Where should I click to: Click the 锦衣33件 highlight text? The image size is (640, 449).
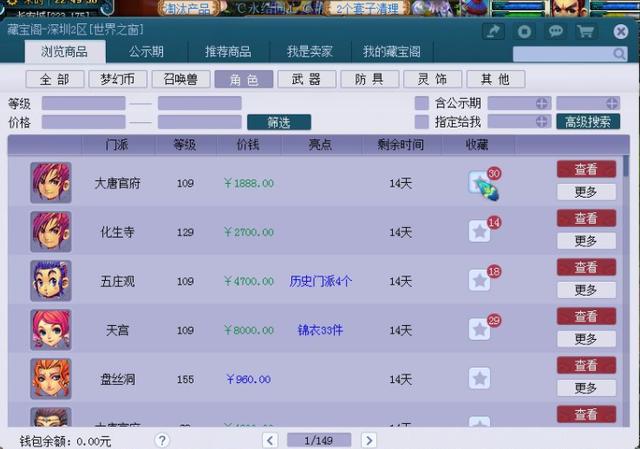coord(320,330)
